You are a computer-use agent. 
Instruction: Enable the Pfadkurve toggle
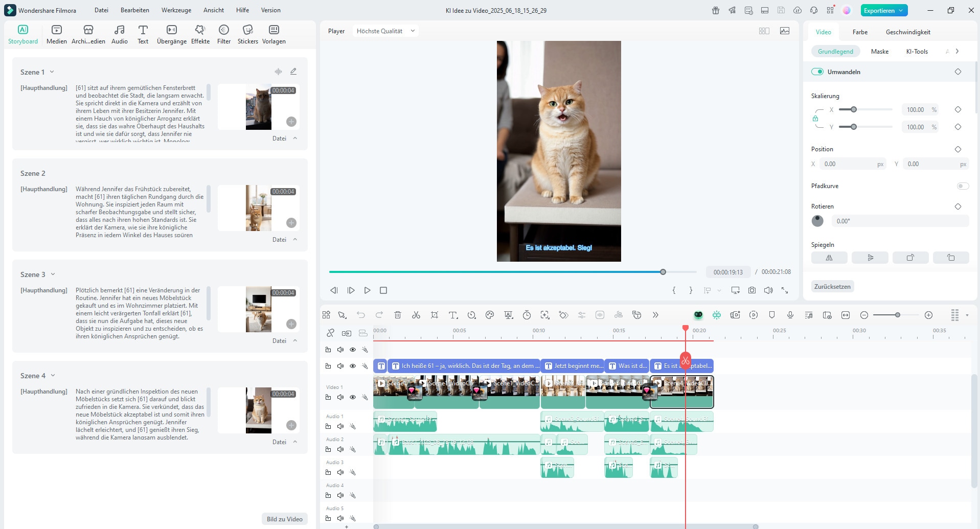click(x=963, y=186)
